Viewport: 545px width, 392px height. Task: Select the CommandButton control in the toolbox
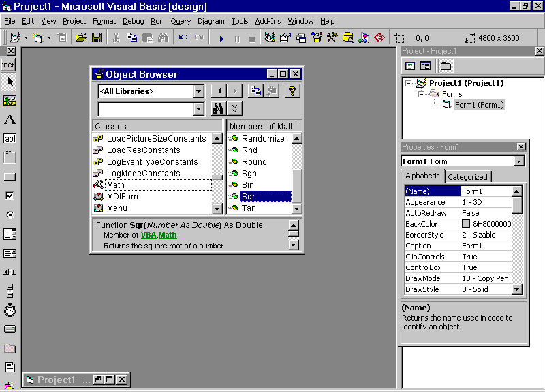point(10,177)
